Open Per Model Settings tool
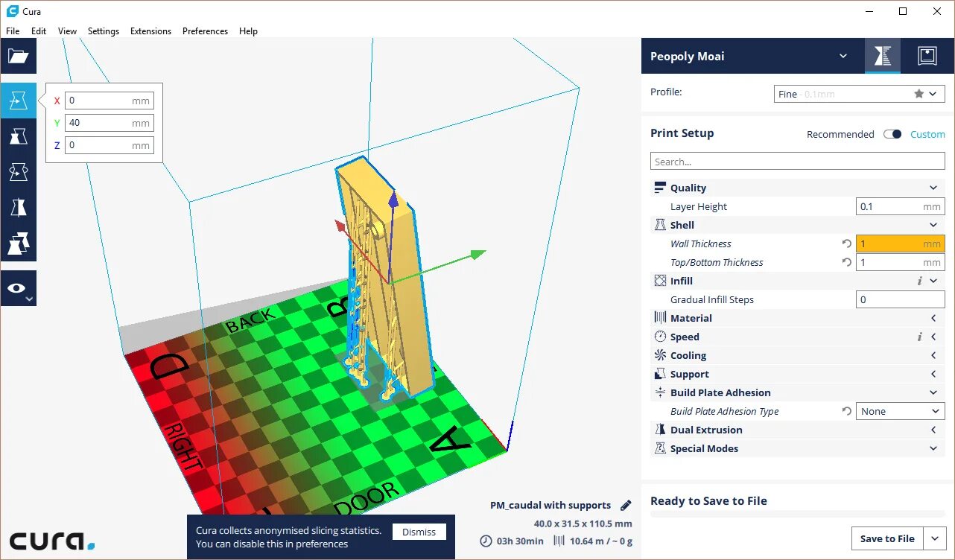Viewport: 955px width, 560px height. (19, 244)
